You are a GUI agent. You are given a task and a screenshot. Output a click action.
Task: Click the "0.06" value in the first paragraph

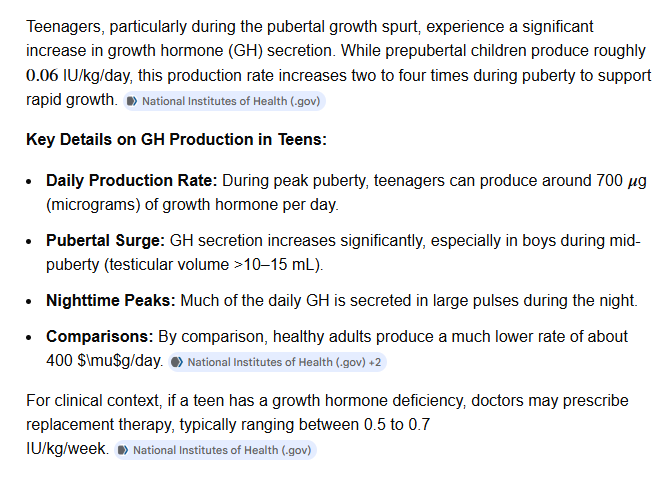pos(42,76)
